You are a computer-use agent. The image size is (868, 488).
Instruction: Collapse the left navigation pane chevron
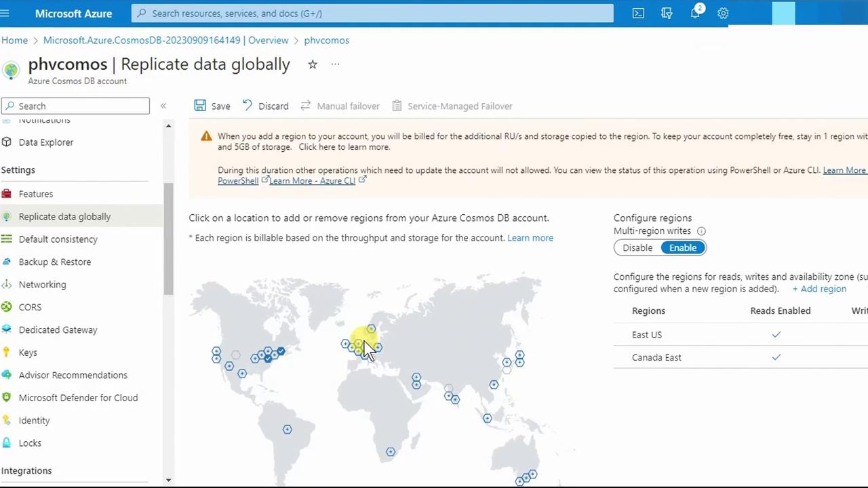[163, 106]
